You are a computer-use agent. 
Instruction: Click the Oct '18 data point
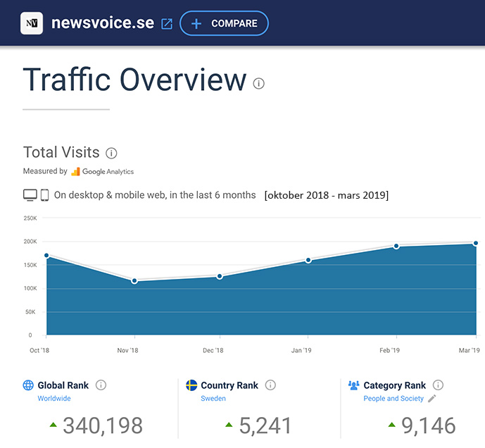click(46, 256)
